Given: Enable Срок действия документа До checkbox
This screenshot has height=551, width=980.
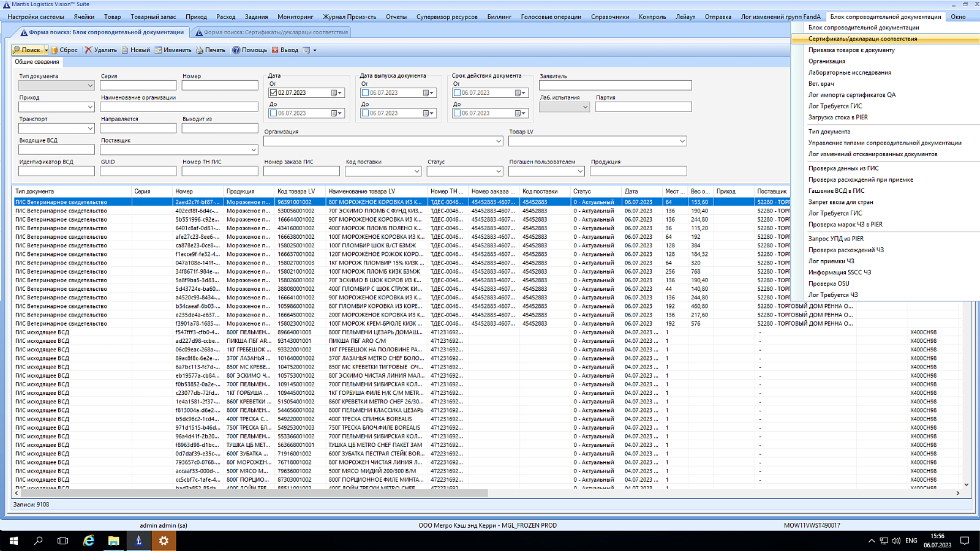Looking at the screenshot, I should [457, 113].
